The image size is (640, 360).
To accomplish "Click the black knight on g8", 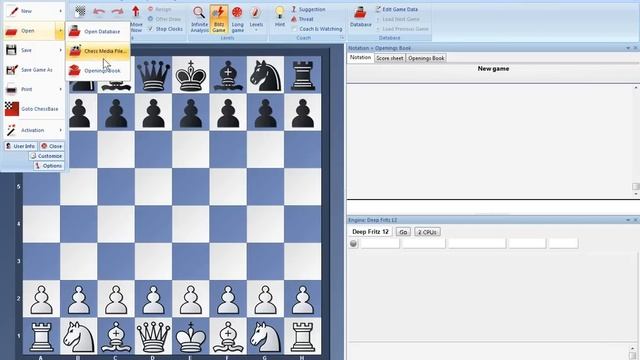I will [x=265, y=75].
